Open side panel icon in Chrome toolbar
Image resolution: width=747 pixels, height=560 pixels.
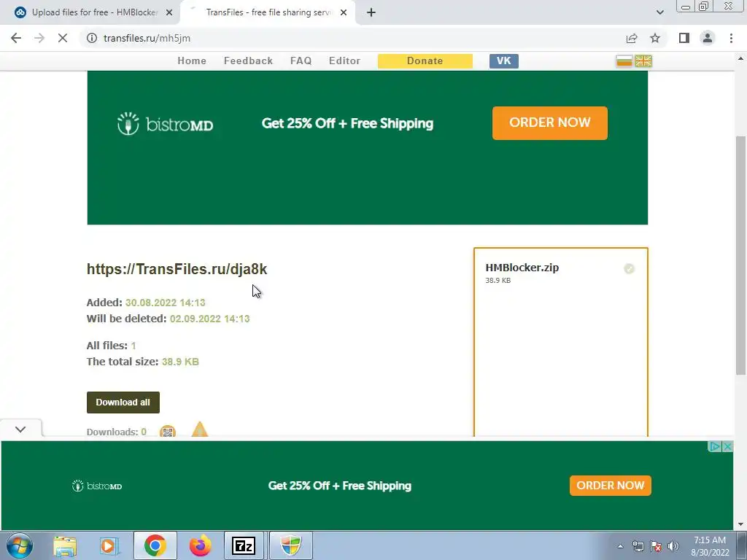(x=684, y=38)
